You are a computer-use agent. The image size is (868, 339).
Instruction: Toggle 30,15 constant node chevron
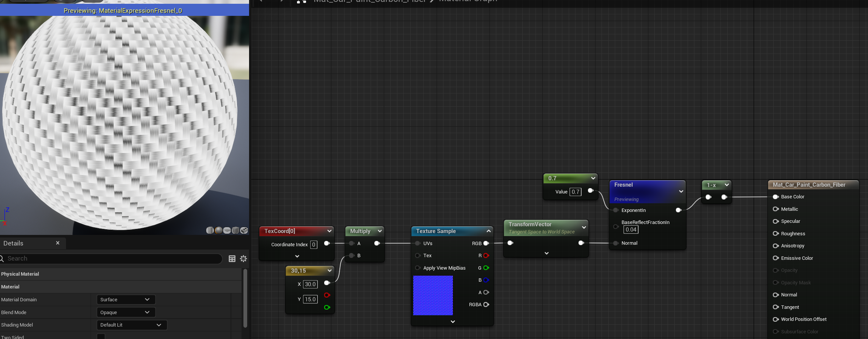click(x=329, y=271)
